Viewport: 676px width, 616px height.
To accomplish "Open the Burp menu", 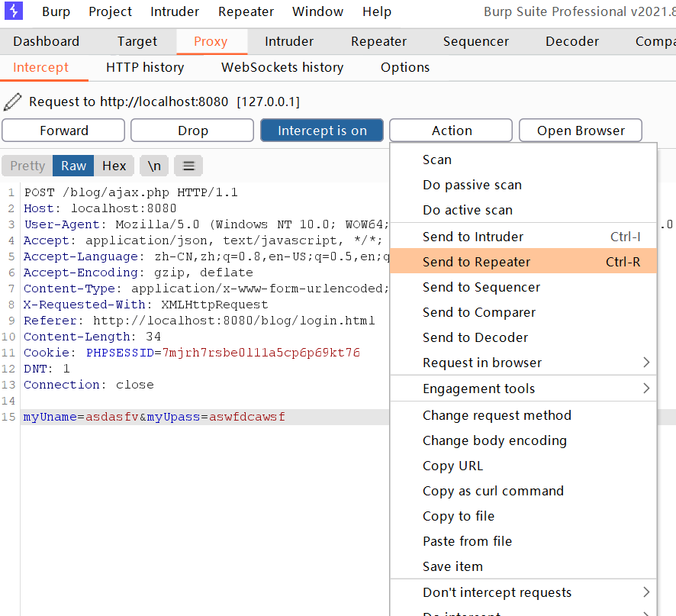I will (x=56, y=11).
